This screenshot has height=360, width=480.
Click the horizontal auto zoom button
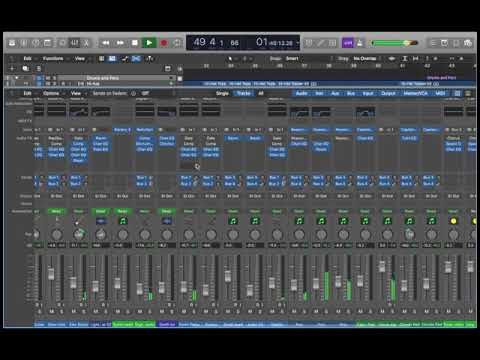pos(416,59)
